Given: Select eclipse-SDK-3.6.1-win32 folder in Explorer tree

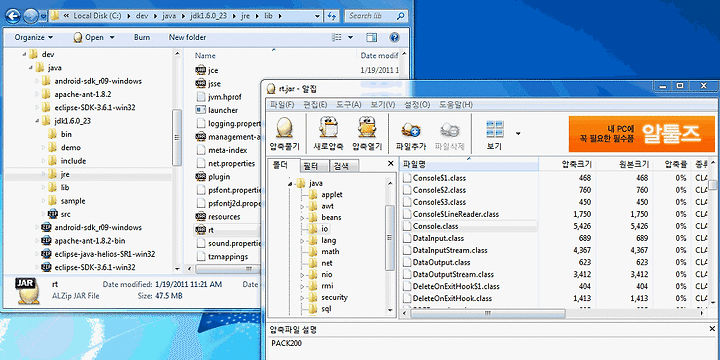Looking at the screenshot, I should tap(94, 107).
